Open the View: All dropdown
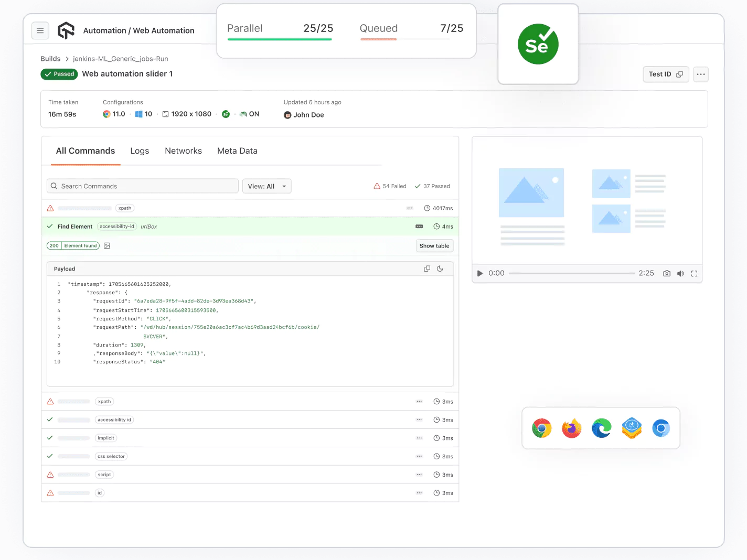Viewport: 747px width, 560px height. click(266, 186)
